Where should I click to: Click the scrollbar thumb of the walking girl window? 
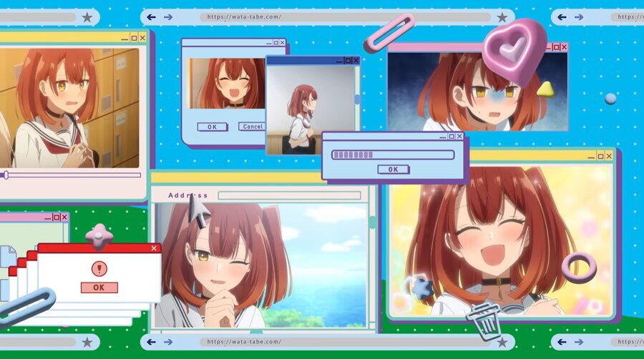pos(357,99)
